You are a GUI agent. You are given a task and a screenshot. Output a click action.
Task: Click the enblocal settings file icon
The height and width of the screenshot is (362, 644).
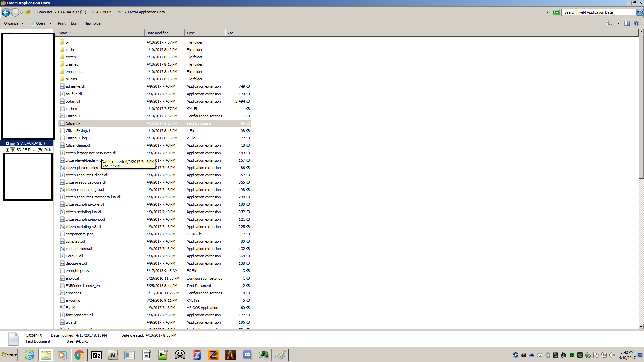pyautogui.click(x=62, y=278)
